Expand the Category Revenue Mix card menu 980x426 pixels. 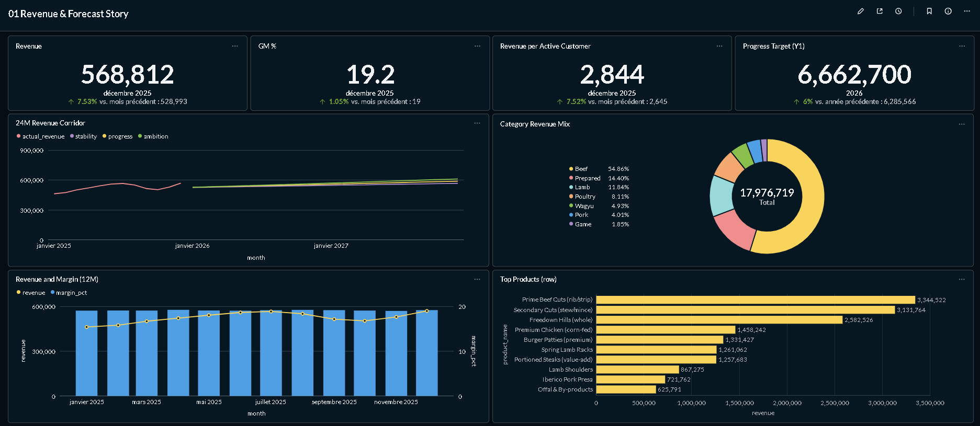962,124
